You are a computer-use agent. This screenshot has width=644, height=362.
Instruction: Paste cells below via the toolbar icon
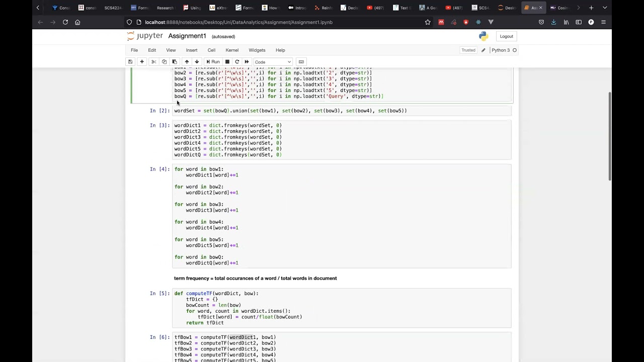175,62
